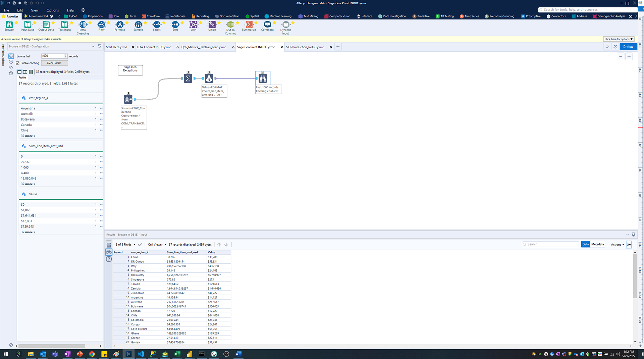Open the Cell Viewer dropdown
Image resolution: width=644 pixels, height=359 pixels.
click(157, 245)
